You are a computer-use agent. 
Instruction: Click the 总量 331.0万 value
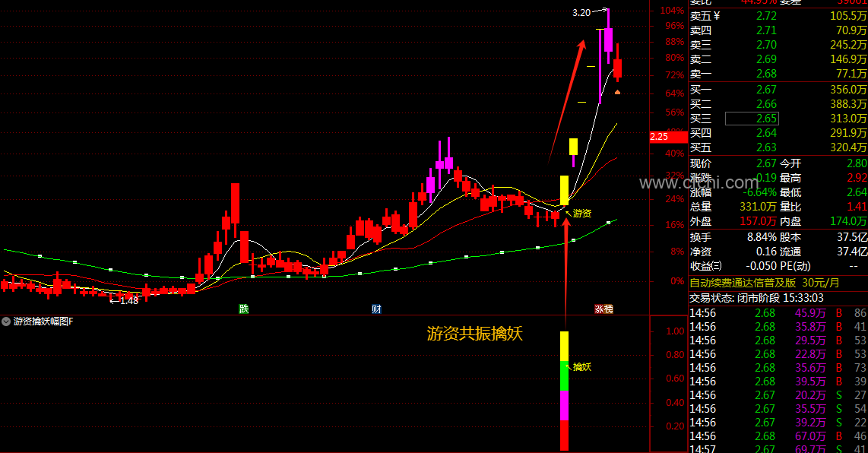point(758,207)
